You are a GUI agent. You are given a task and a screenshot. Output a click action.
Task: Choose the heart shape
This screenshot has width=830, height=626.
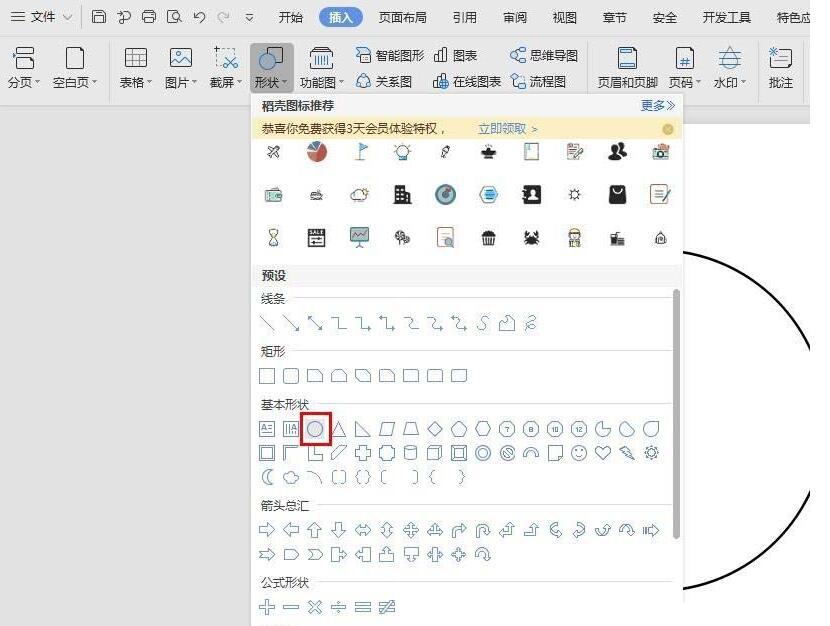click(602, 453)
